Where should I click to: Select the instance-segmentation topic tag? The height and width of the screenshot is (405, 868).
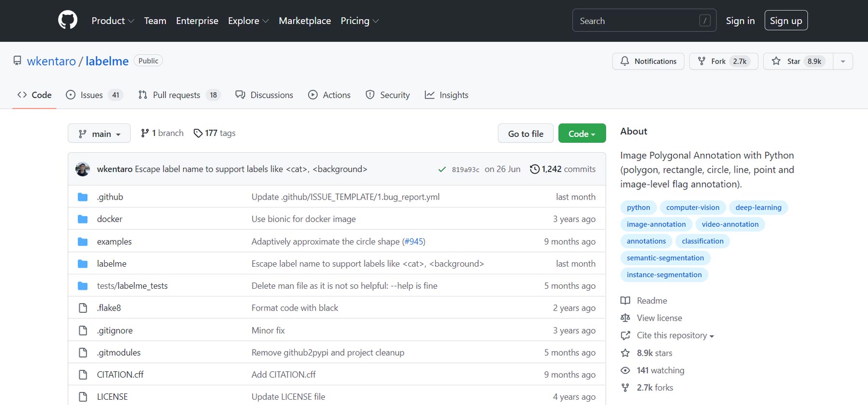point(665,275)
